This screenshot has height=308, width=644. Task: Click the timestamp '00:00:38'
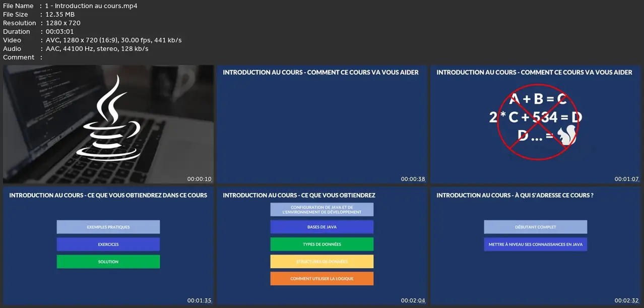coord(413,179)
